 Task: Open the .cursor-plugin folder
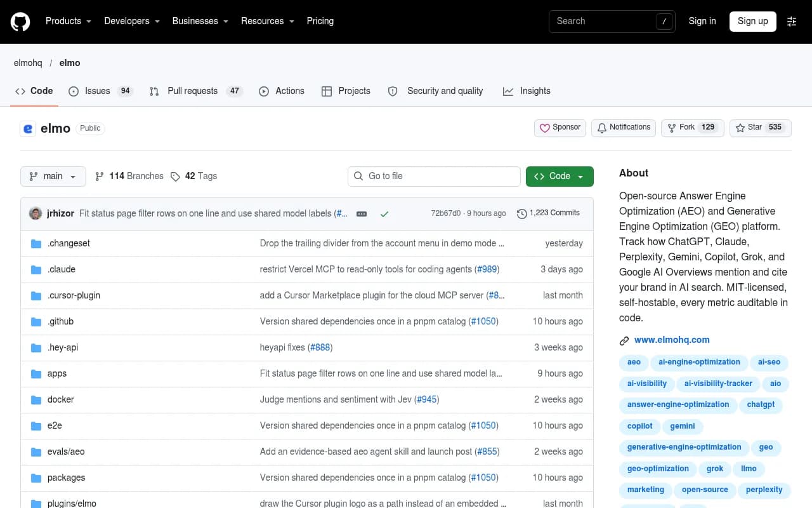74,295
